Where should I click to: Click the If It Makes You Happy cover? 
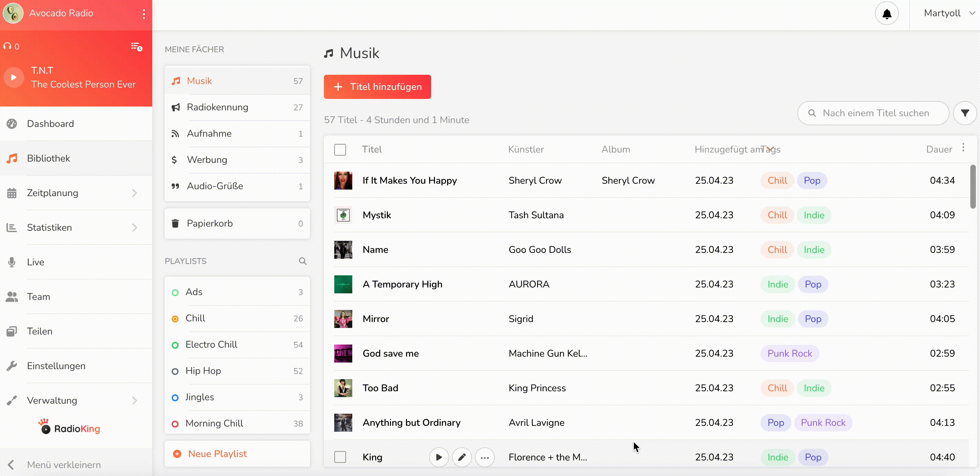pos(343,181)
